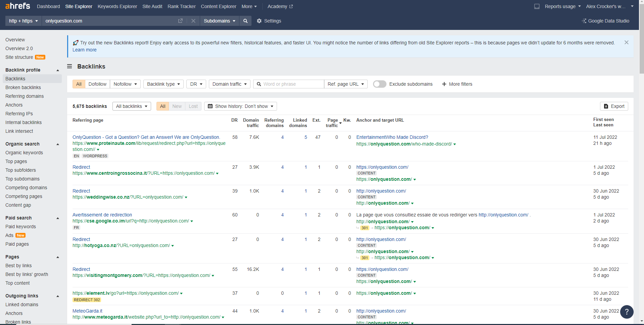
Task: Sort by First seen column
Action: coord(603,119)
